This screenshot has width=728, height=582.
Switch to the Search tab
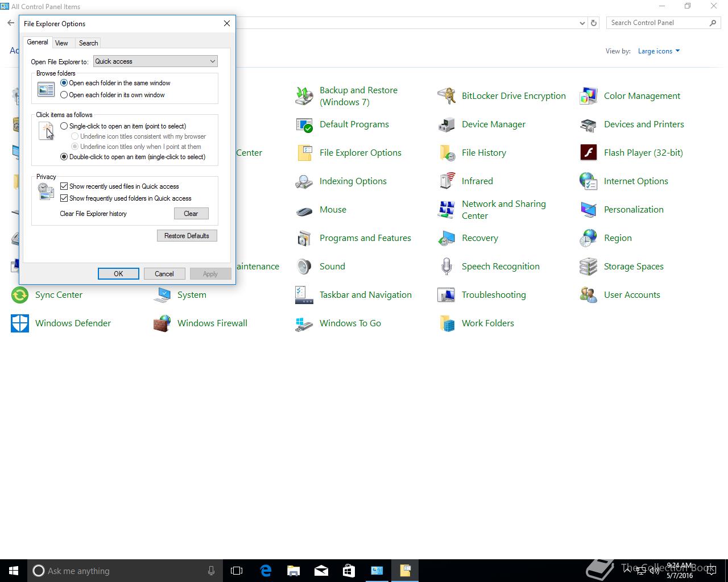click(x=88, y=43)
